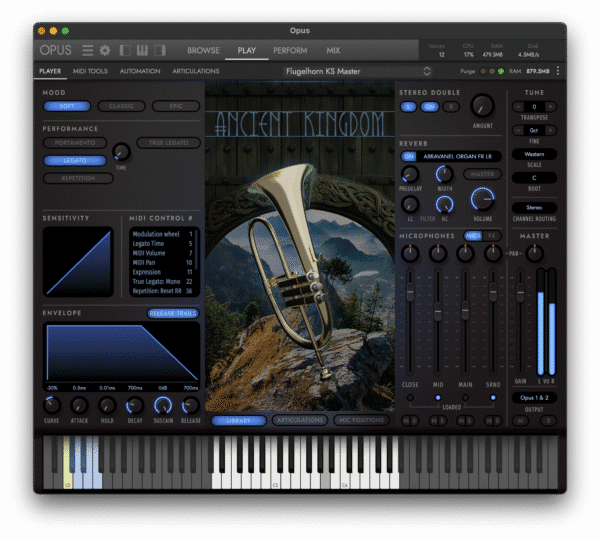Image resolution: width=600 pixels, height=538 pixels.
Task: Open the Flugelhorn KS Master instrument selector
Action: tap(359, 71)
